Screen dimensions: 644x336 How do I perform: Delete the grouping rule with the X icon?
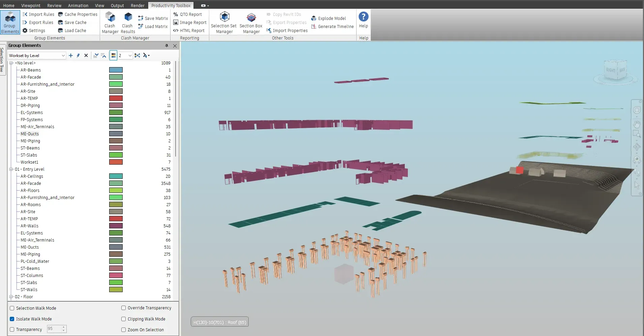click(x=86, y=55)
